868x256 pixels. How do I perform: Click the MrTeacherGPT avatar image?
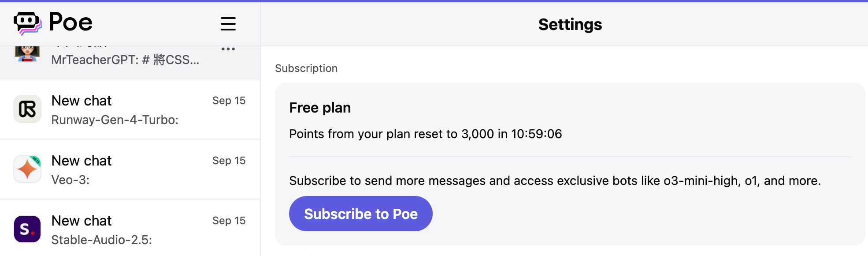coord(27,54)
